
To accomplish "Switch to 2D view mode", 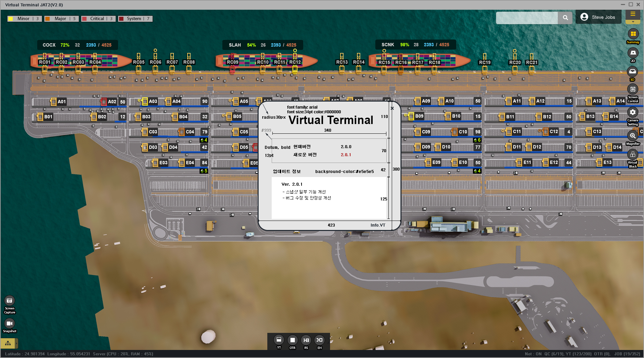I will tap(633, 53).
